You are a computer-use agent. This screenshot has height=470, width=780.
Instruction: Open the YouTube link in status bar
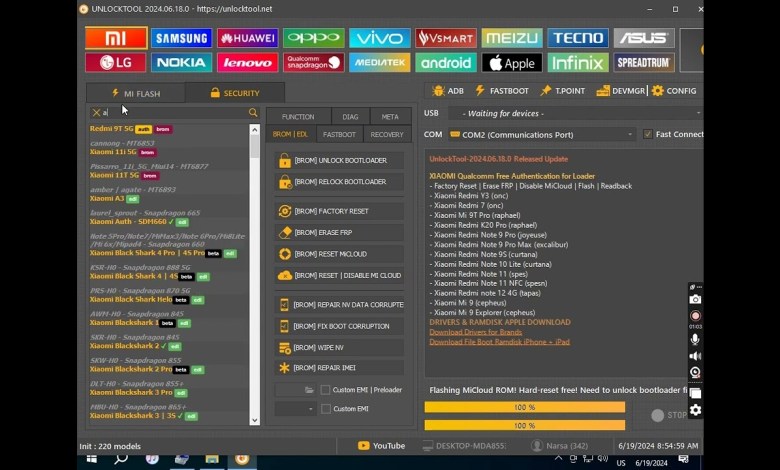[x=382, y=446]
